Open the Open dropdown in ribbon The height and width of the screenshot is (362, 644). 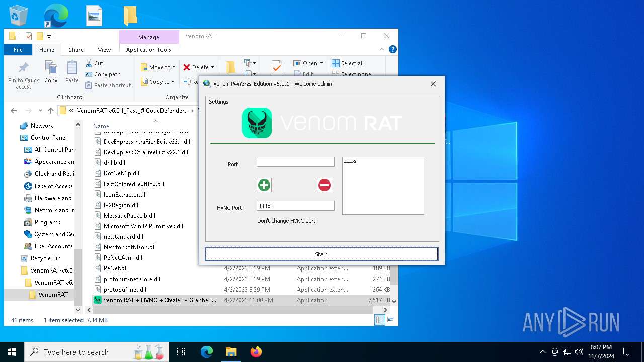coord(308,63)
